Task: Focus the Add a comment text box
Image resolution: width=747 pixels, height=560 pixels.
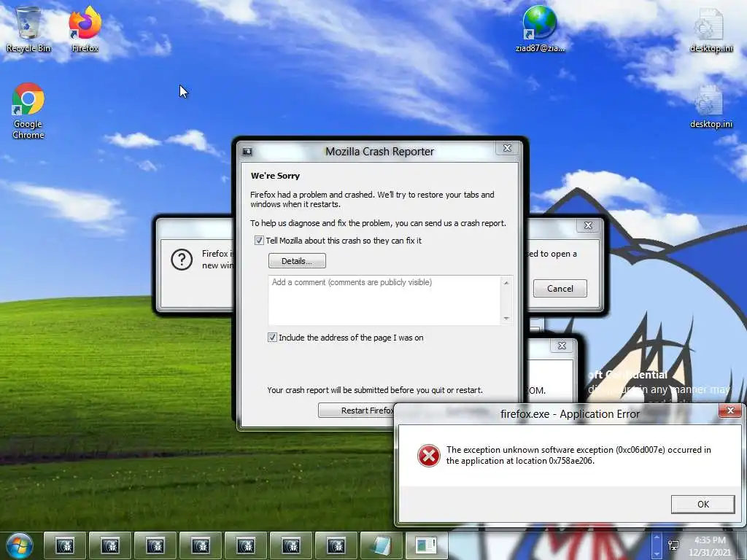Action: coord(384,300)
